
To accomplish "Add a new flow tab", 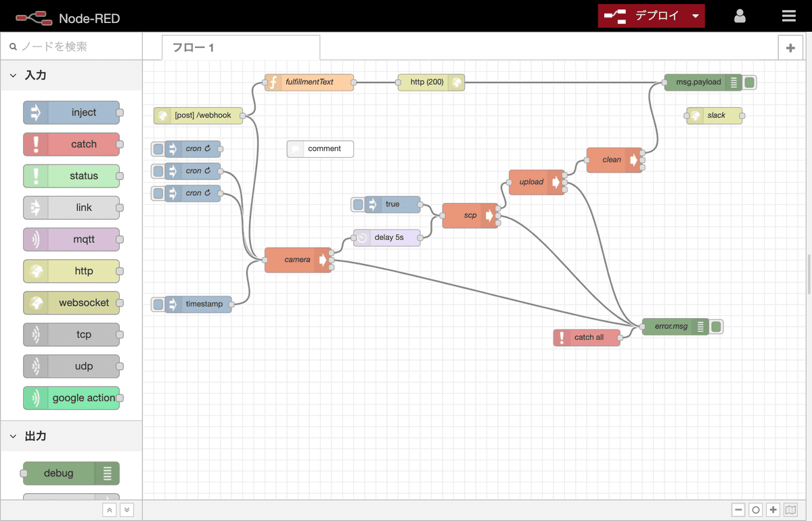I will point(790,47).
